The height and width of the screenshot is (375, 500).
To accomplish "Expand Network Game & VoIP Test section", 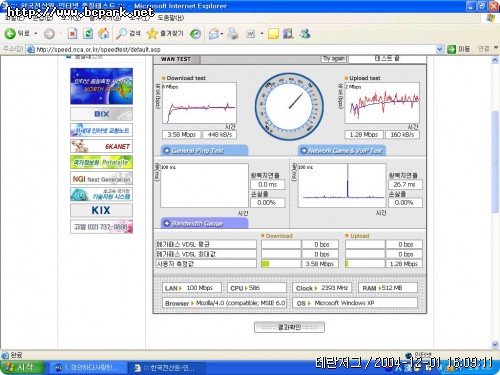I will tap(342, 151).
